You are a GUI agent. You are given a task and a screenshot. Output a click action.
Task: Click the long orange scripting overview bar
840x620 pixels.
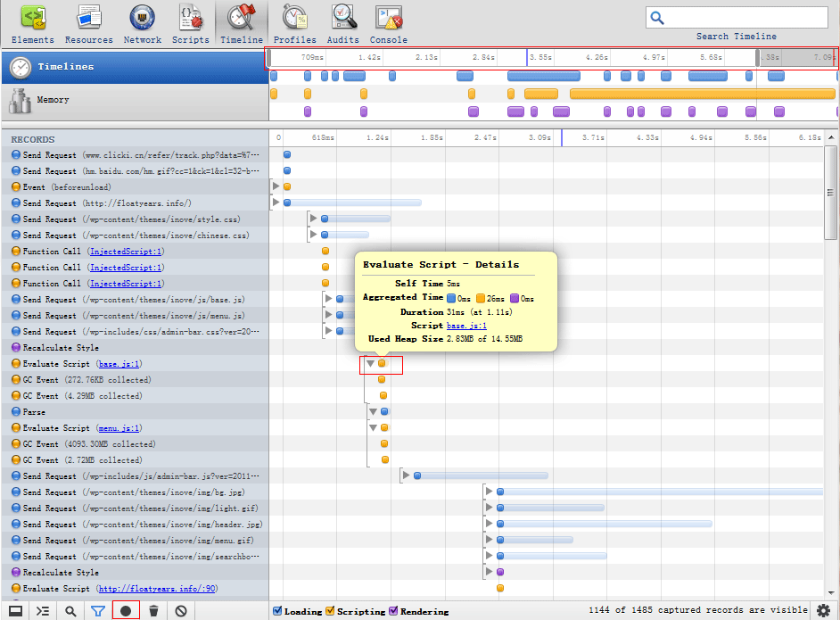click(x=703, y=95)
